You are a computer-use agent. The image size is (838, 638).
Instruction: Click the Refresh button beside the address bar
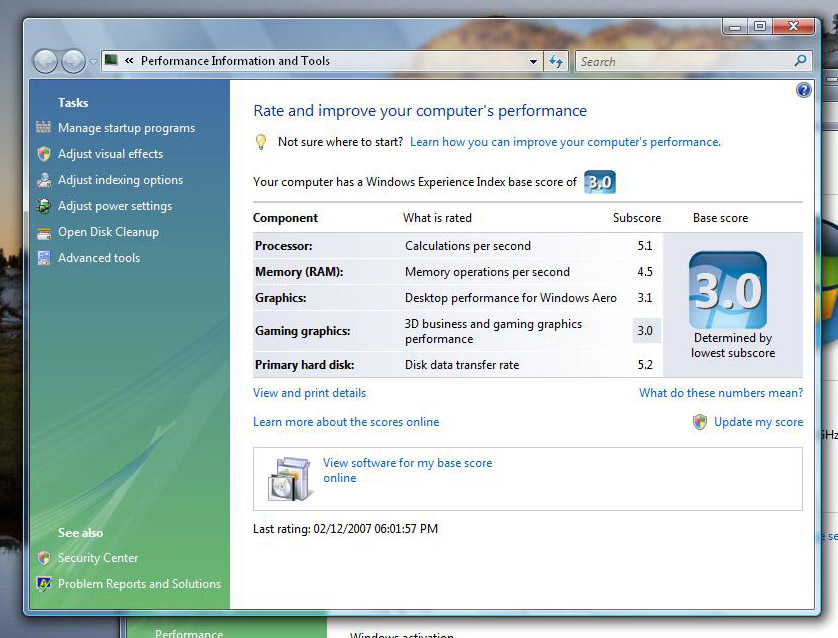click(556, 61)
